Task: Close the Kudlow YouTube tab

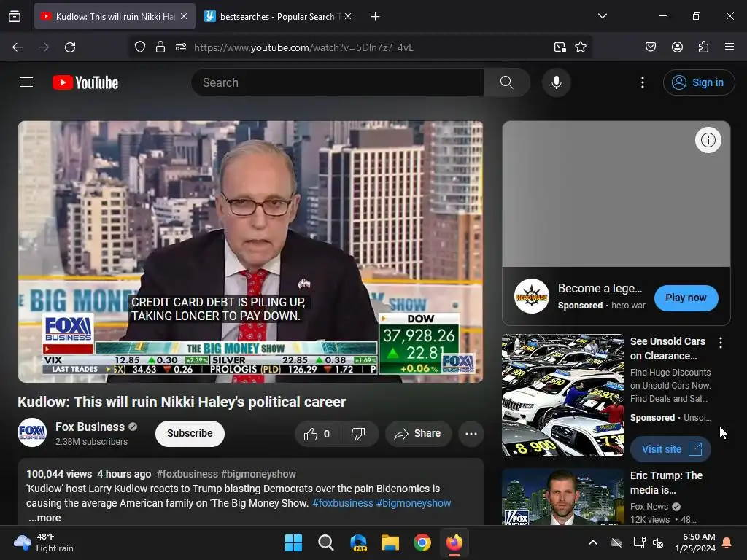Action: (184, 16)
